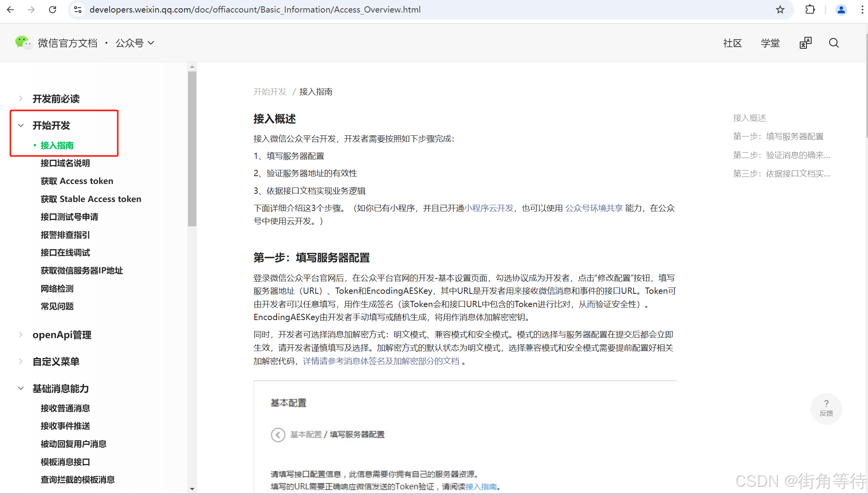Open the 公众号 dropdown in header
Screen dimensions: 868x495
click(134, 43)
